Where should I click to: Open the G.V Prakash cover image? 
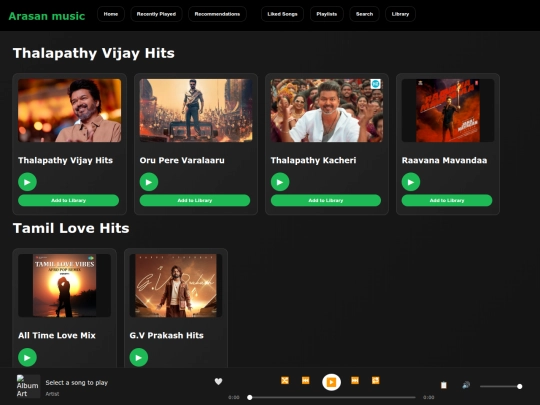(x=176, y=285)
